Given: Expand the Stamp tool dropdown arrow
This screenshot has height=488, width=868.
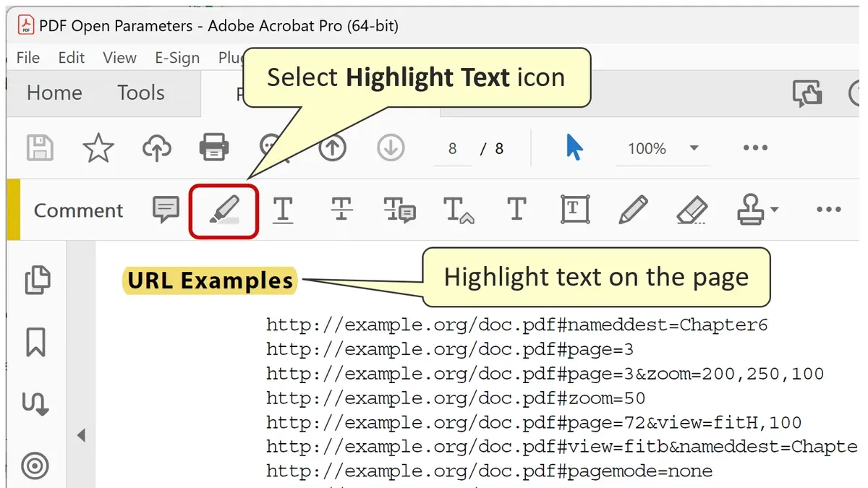Looking at the screenshot, I should point(775,210).
